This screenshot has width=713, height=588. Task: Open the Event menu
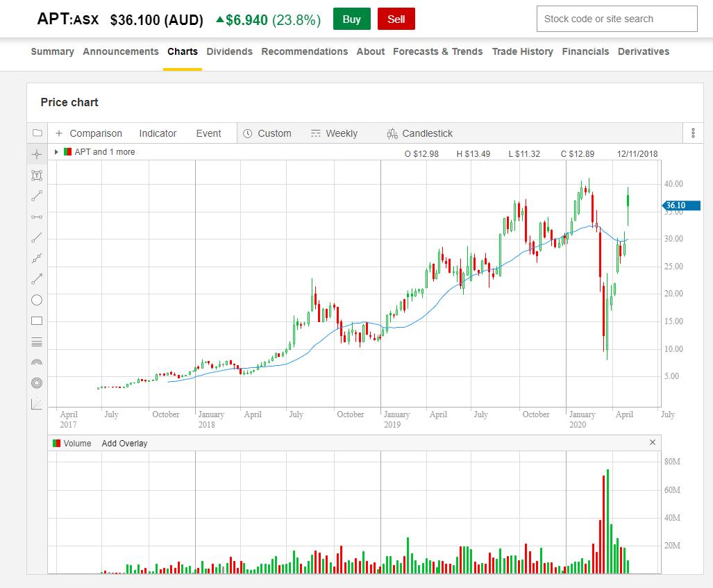click(209, 133)
